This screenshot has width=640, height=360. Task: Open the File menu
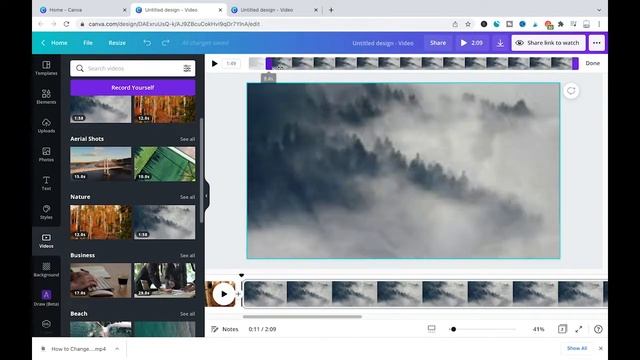[88, 43]
